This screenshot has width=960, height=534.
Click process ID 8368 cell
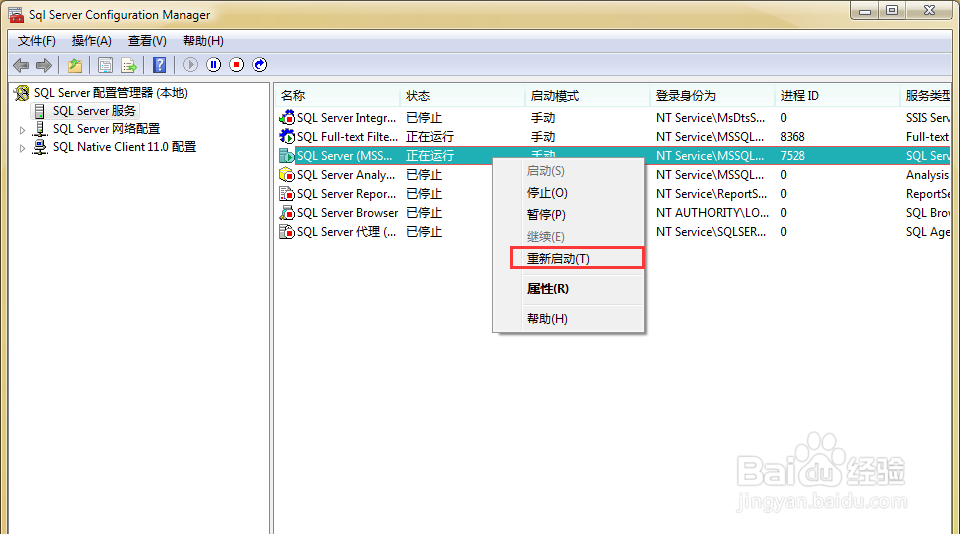pyautogui.click(x=792, y=137)
